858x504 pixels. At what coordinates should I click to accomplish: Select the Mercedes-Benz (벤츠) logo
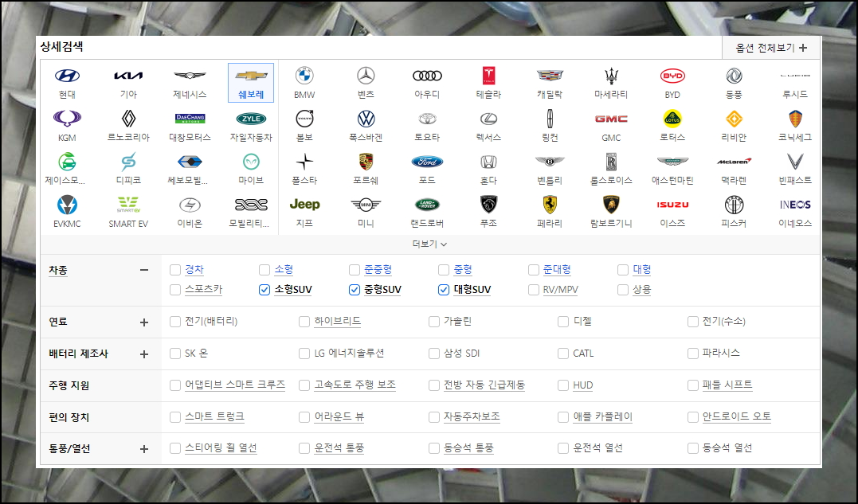[x=366, y=76]
